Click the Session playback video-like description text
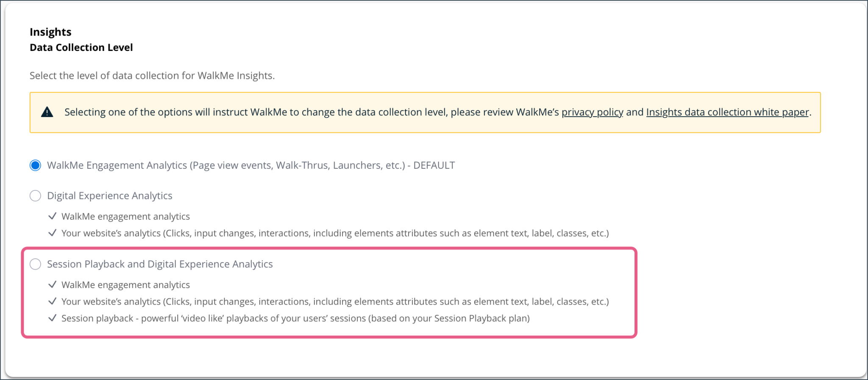The image size is (868, 380). click(x=296, y=318)
